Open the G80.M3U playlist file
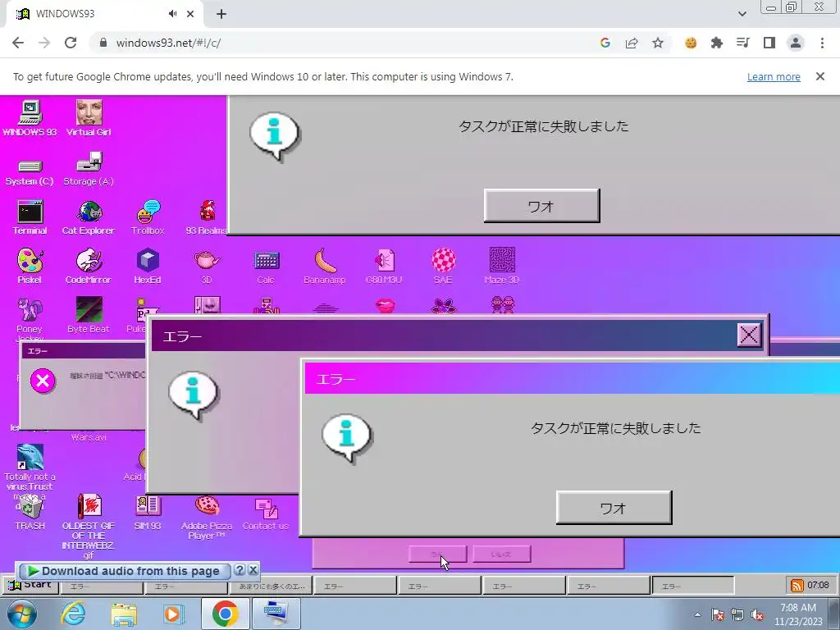840x630 pixels. click(384, 267)
